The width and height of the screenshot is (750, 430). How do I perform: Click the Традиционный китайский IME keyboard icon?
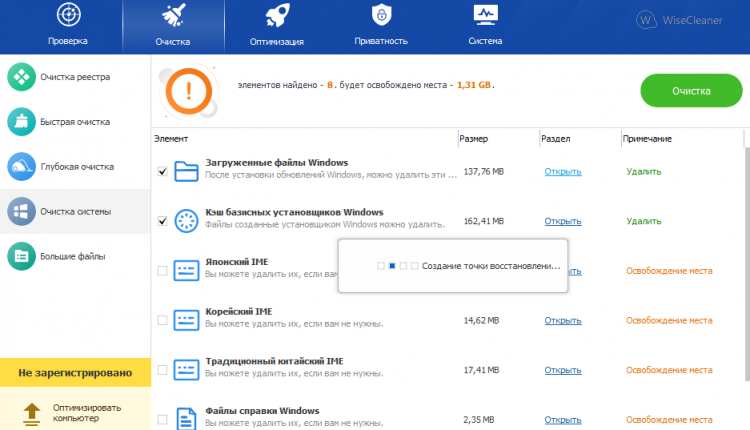186,370
